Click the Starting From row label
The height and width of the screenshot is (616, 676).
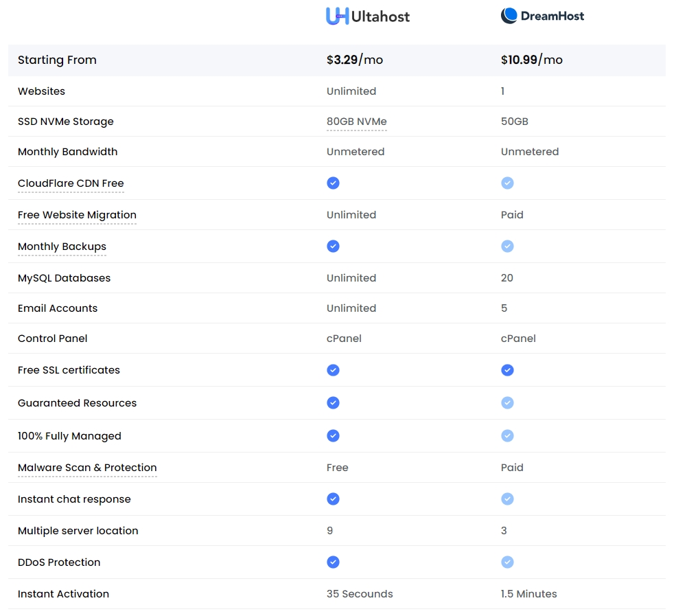[57, 60]
